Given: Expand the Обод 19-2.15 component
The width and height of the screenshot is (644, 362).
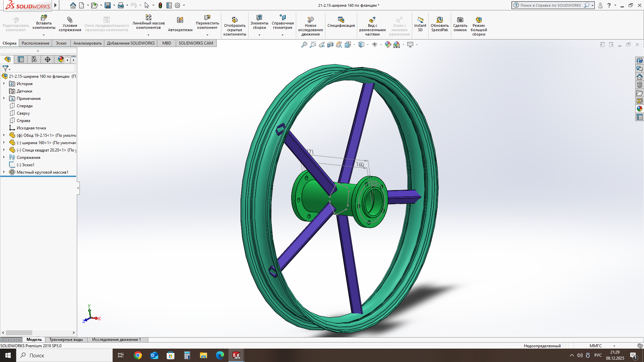Looking at the screenshot, I should click(4, 135).
